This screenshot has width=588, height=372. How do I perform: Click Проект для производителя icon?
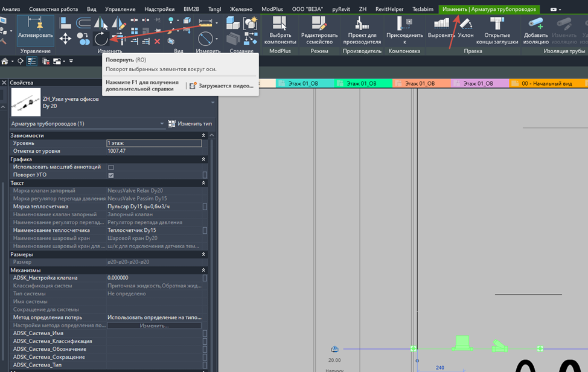[362, 30]
